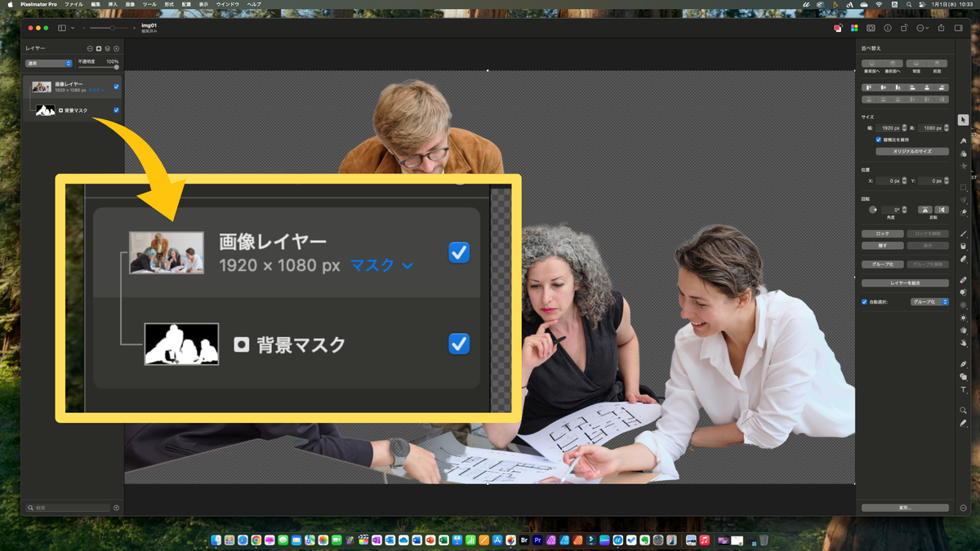Click the ロック button
Image resolution: width=980 pixels, height=551 pixels.
coord(882,233)
